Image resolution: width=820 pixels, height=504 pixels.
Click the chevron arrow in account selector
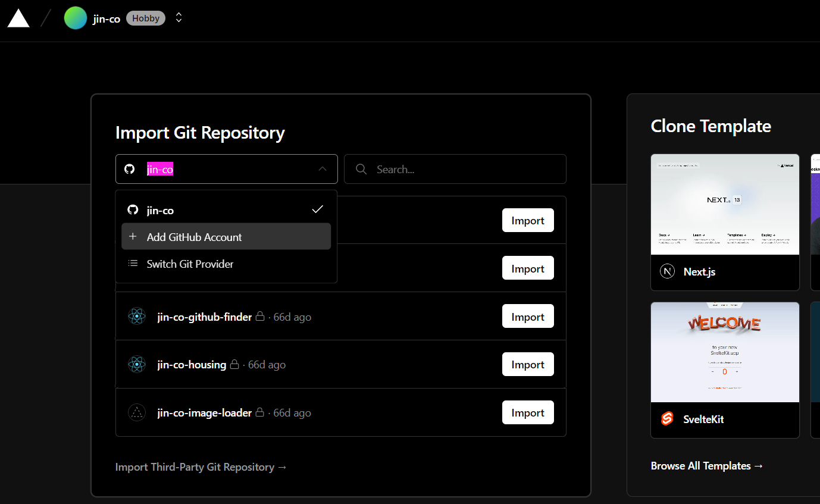(x=323, y=169)
